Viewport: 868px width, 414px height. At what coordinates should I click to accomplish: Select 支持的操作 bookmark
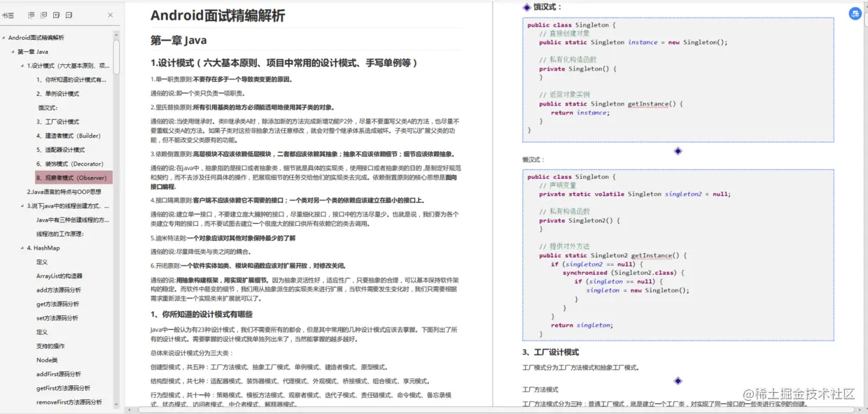coord(50,346)
